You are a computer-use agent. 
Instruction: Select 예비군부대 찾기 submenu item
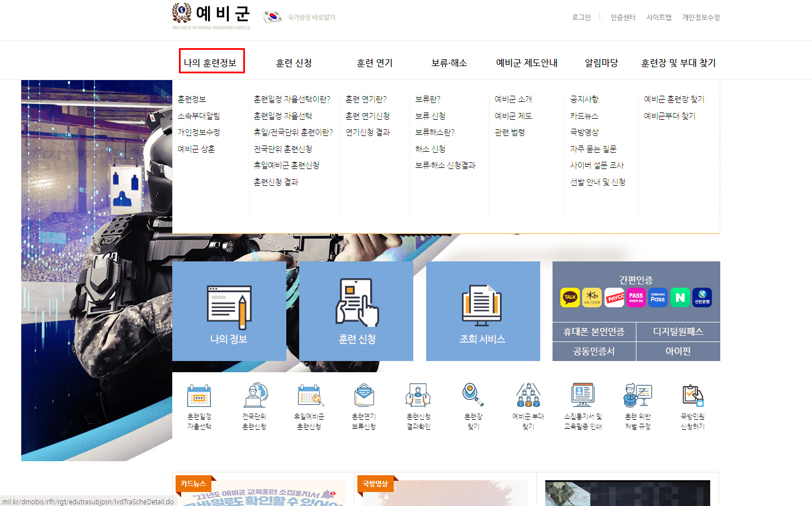669,116
